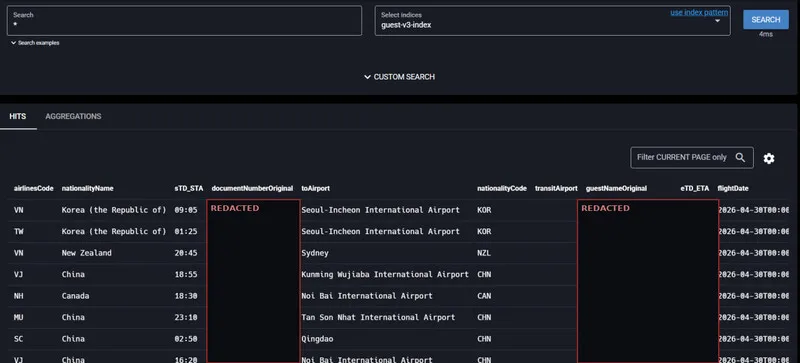
Task: Click the sTD_STA column header
Action: (189, 188)
